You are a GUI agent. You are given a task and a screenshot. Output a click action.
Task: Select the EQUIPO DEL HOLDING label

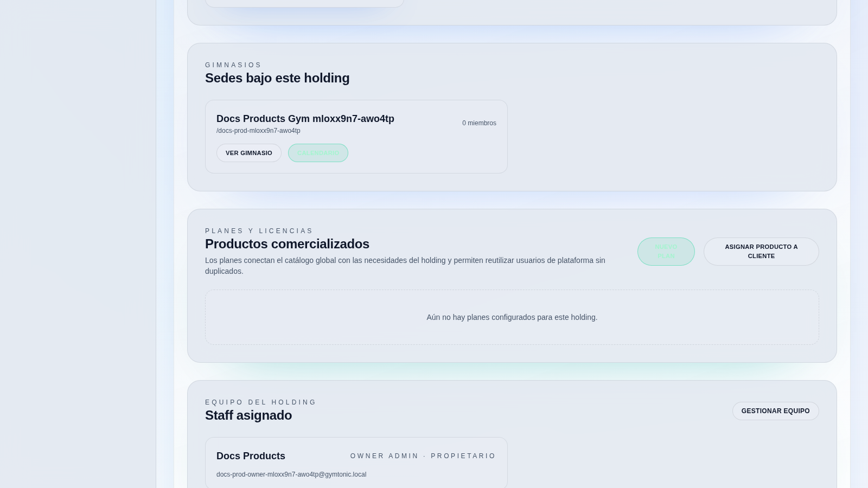click(x=260, y=402)
